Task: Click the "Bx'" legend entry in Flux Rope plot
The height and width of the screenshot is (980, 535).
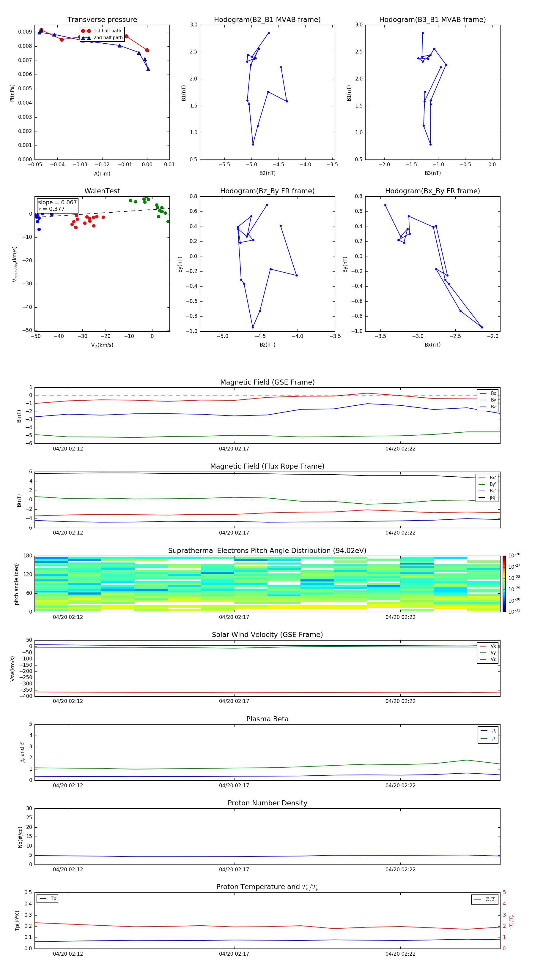Action: [x=487, y=478]
